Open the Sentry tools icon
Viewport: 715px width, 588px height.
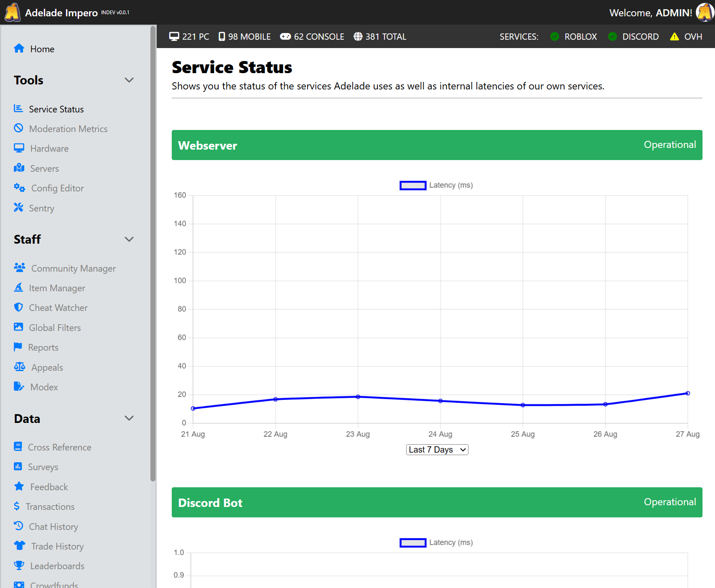pyautogui.click(x=19, y=208)
